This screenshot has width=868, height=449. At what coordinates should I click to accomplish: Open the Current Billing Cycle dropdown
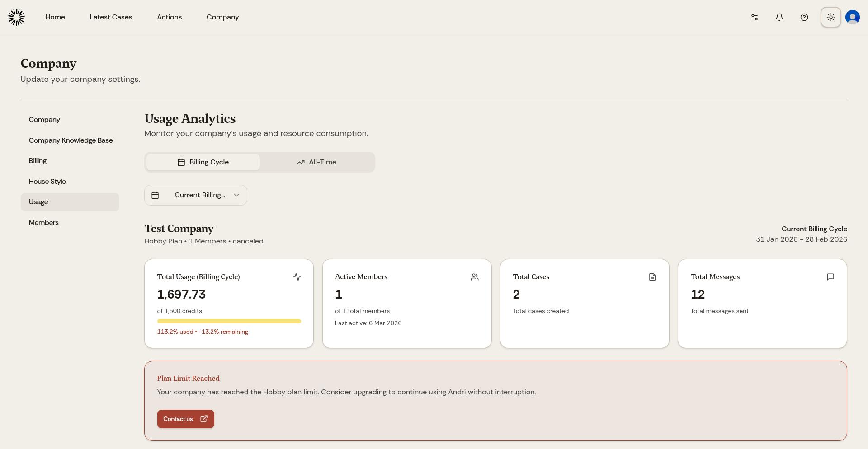tap(195, 195)
